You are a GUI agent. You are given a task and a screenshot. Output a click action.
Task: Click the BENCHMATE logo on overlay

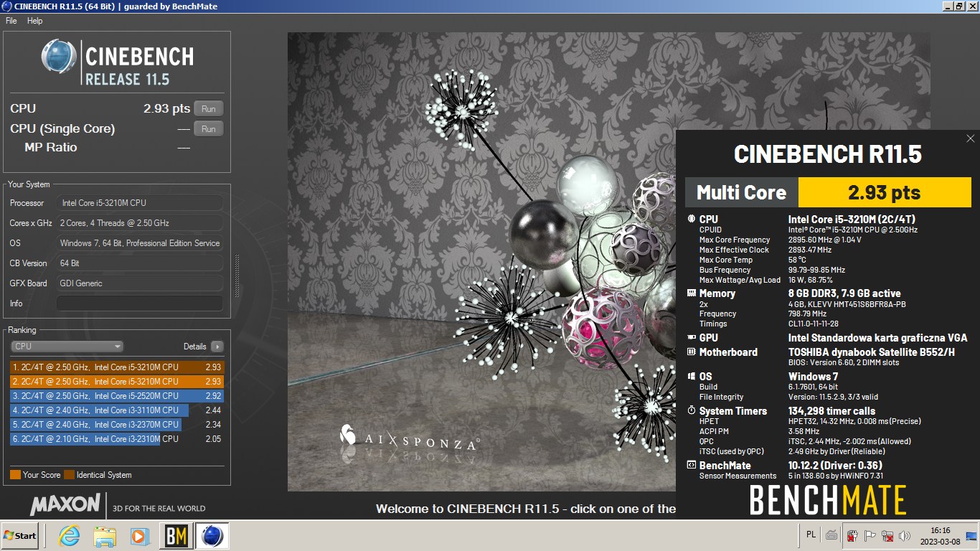click(828, 500)
